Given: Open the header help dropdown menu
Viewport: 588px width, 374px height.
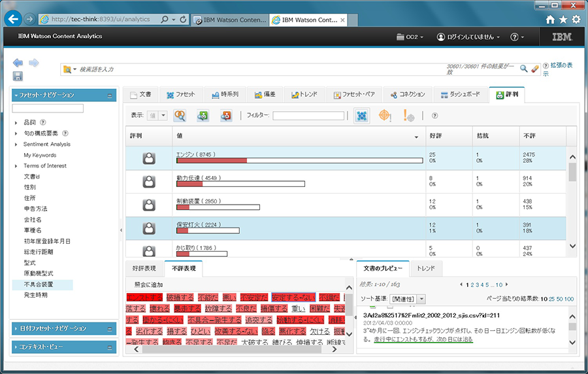Looking at the screenshot, I should 517,37.
